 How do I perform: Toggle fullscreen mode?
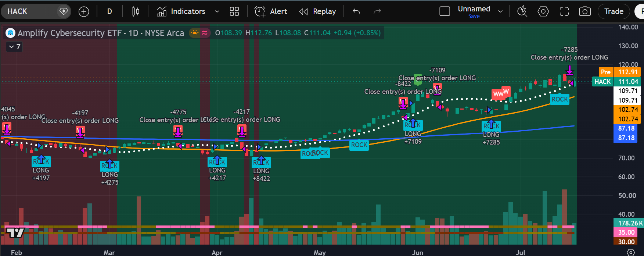[564, 12]
